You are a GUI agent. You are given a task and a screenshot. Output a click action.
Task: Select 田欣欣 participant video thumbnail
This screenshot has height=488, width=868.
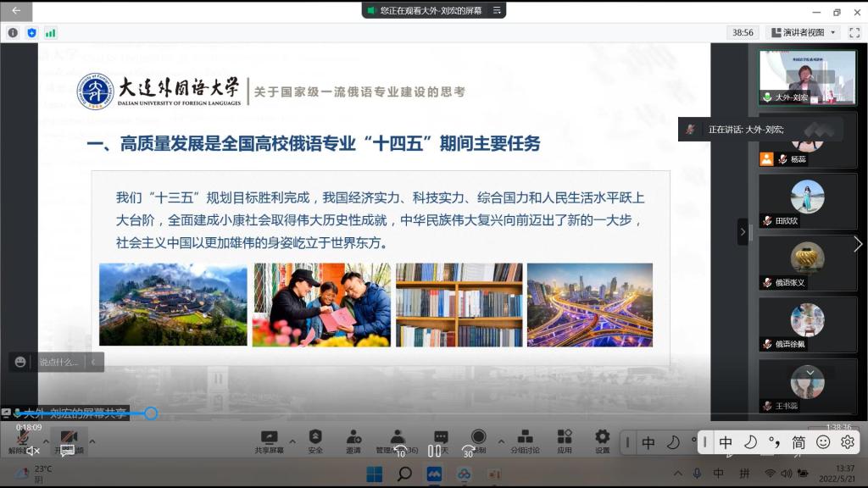tap(807, 202)
